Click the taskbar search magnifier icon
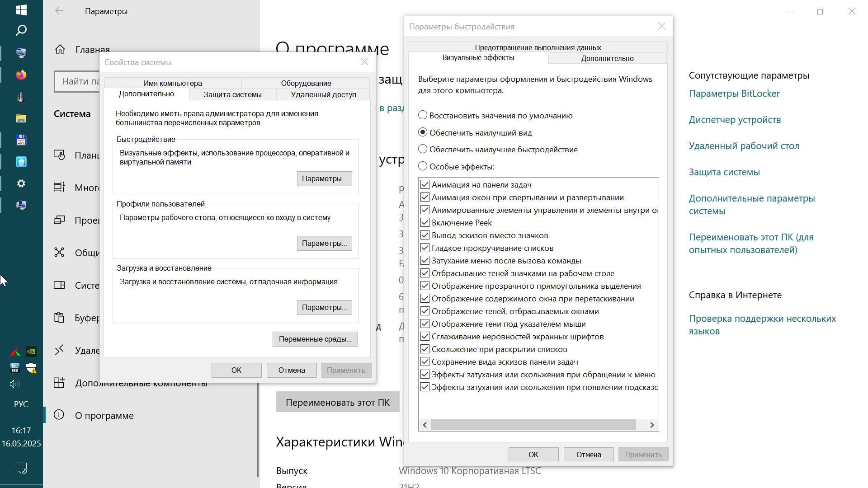This screenshot has height=488, width=868. (x=21, y=30)
